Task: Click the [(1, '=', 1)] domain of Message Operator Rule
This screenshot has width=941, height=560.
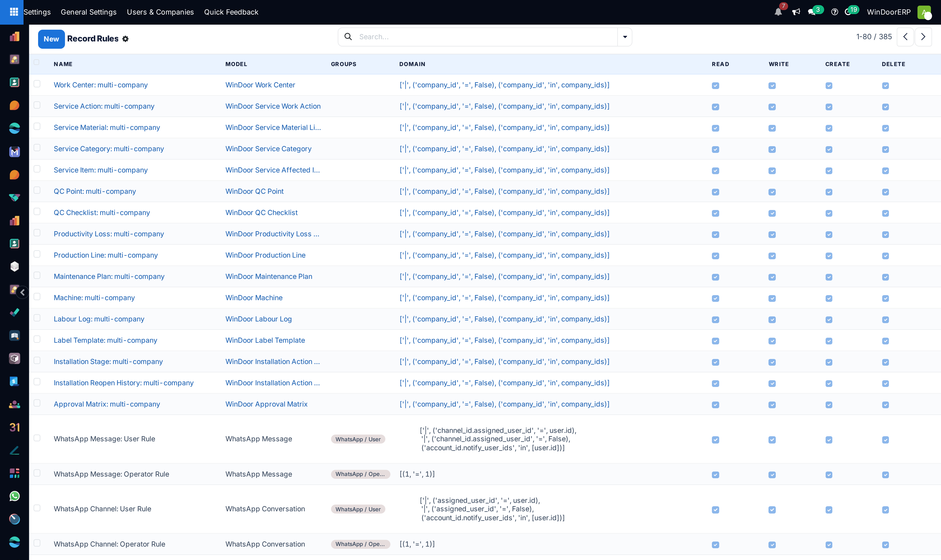Action: (417, 474)
